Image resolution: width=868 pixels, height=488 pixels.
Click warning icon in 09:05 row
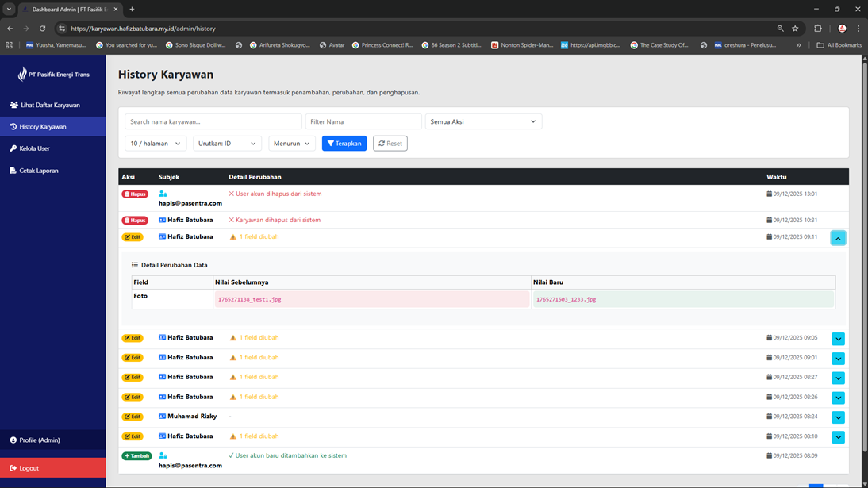233,338
